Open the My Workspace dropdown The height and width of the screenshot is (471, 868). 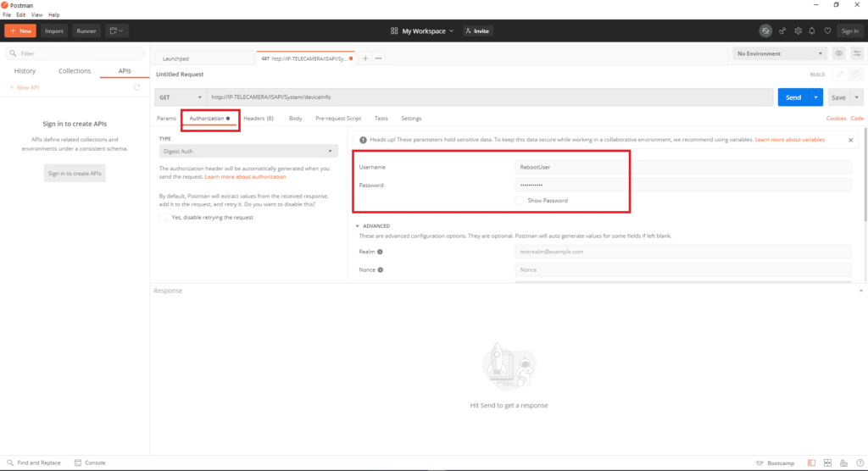click(422, 31)
